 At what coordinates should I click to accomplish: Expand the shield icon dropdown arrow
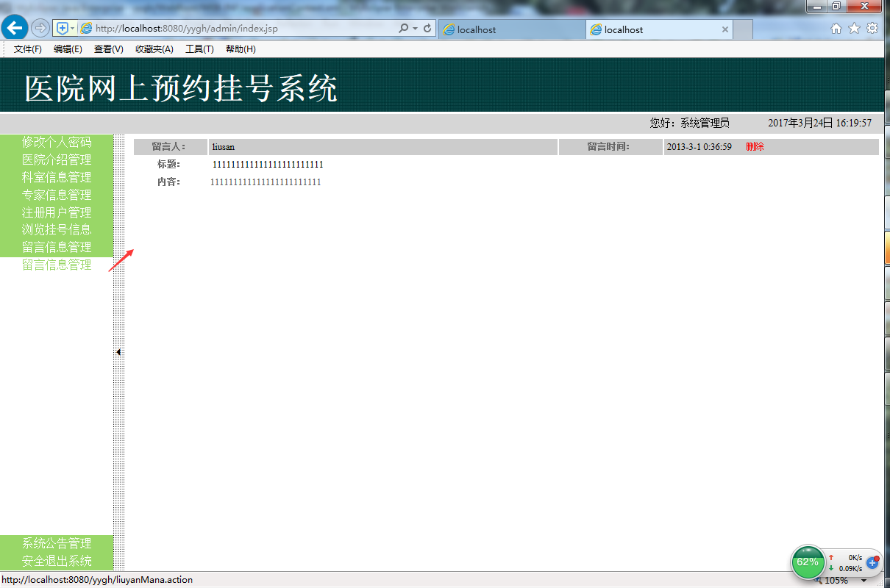pos(72,28)
